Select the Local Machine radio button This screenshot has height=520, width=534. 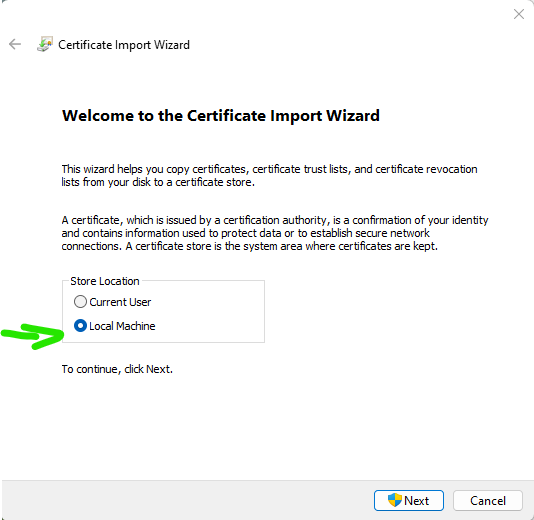click(80, 326)
